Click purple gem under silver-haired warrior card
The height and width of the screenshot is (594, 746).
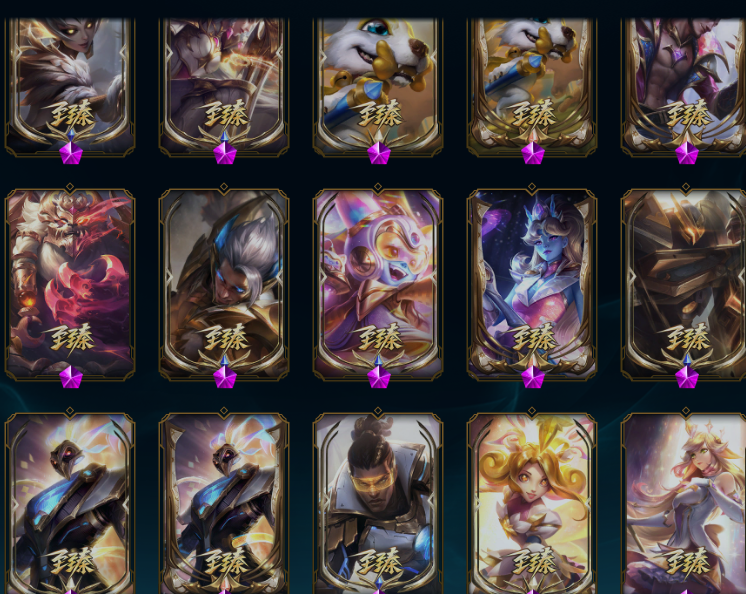pyautogui.click(x=225, y=377)
